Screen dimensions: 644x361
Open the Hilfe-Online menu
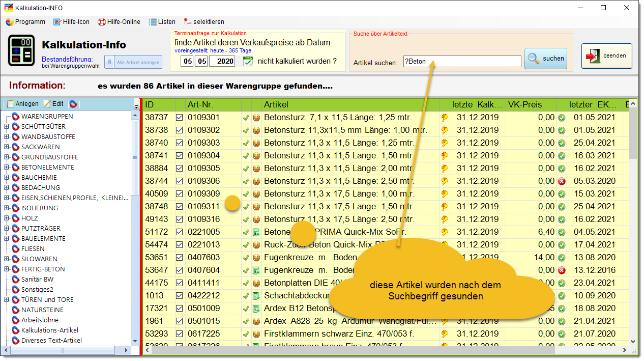(x=119, y=22)
